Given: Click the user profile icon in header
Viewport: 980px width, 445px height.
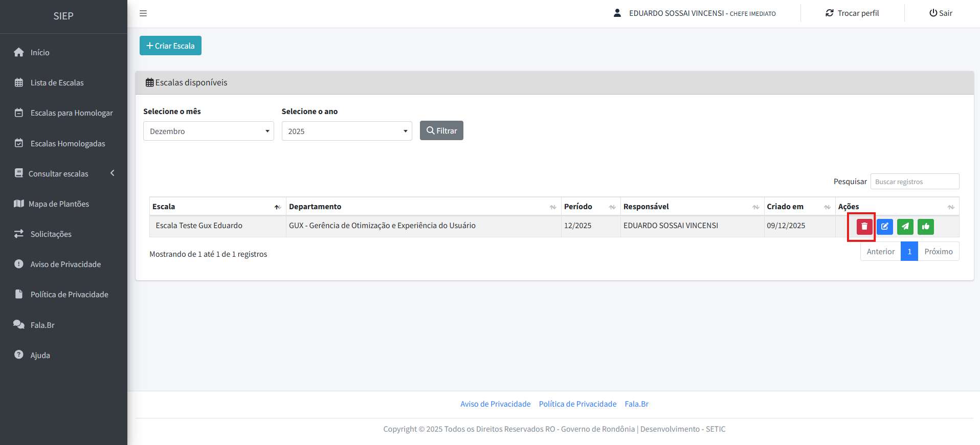Looking at the screenshot, I should click(617, 13).
